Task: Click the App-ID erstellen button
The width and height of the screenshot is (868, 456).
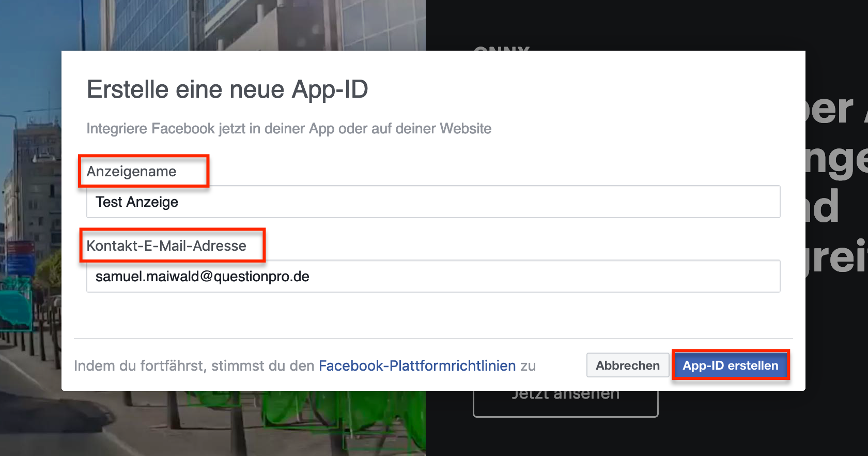Action: pos(730,366)
